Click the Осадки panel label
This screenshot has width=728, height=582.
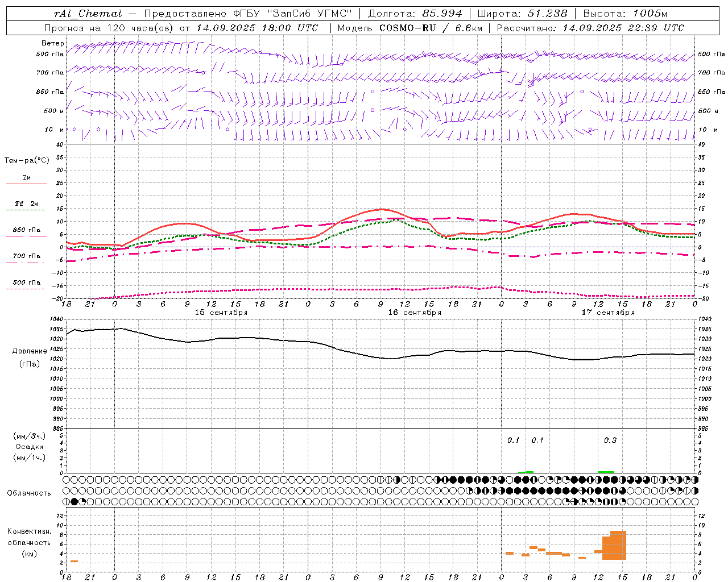coord(30,447)
